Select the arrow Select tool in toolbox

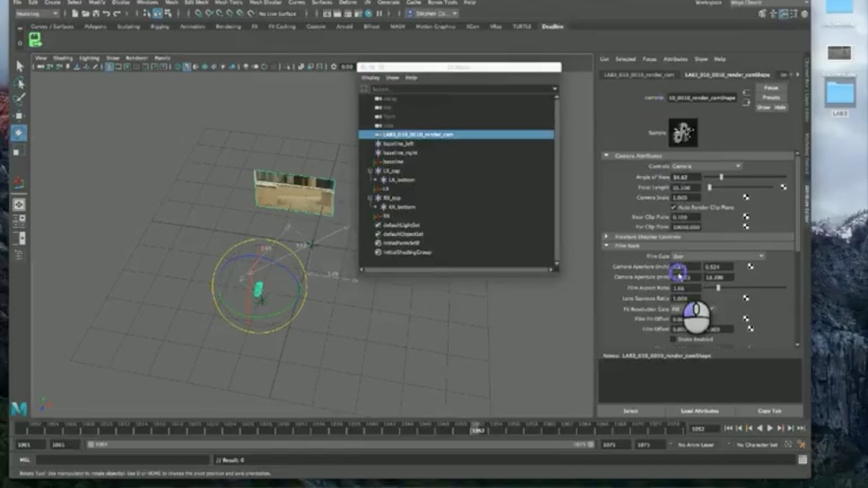click(x=19, y=66)
